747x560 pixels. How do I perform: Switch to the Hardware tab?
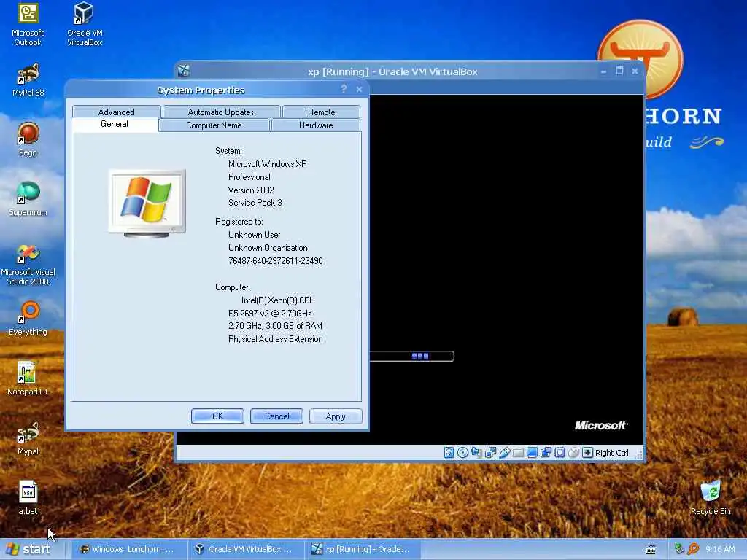click(316, 125)
